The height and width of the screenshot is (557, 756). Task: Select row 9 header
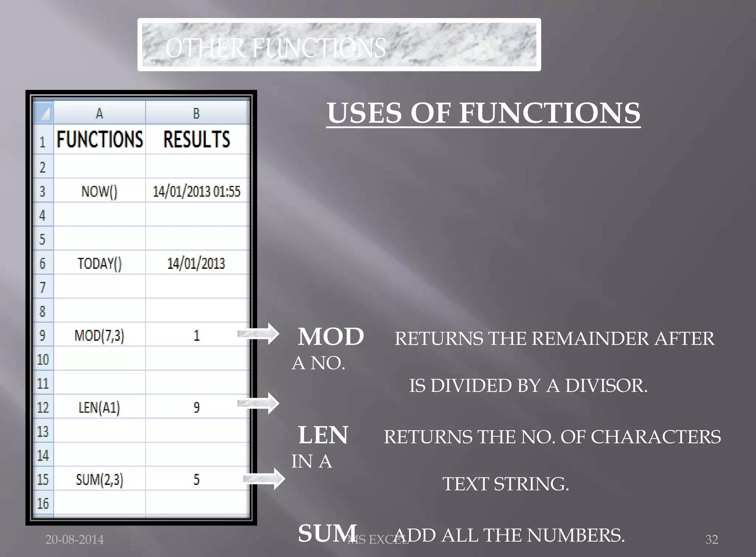(x=43, y=335)
